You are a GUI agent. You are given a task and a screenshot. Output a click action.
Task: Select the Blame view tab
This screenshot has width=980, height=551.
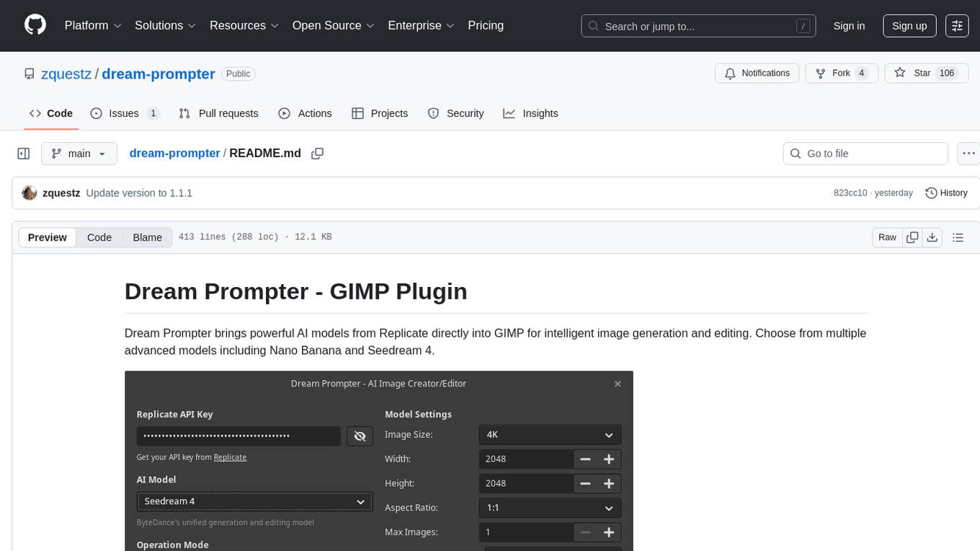(x=148, y=237)
